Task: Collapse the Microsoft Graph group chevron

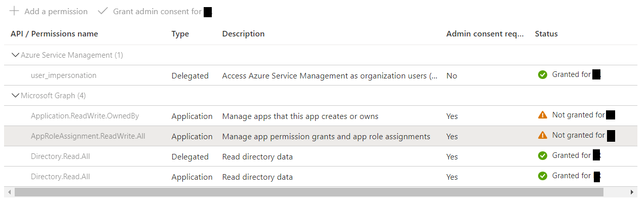Action: coord(15,96)
